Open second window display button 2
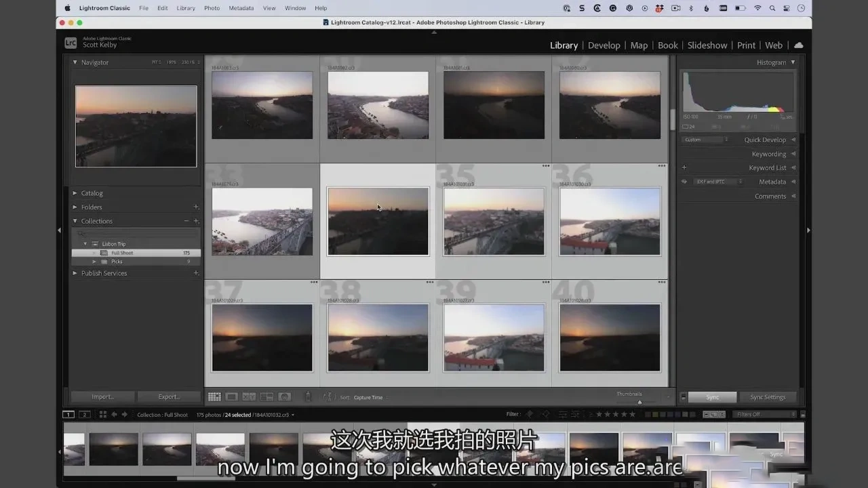868x488 pixels. (x=85, y=415)
